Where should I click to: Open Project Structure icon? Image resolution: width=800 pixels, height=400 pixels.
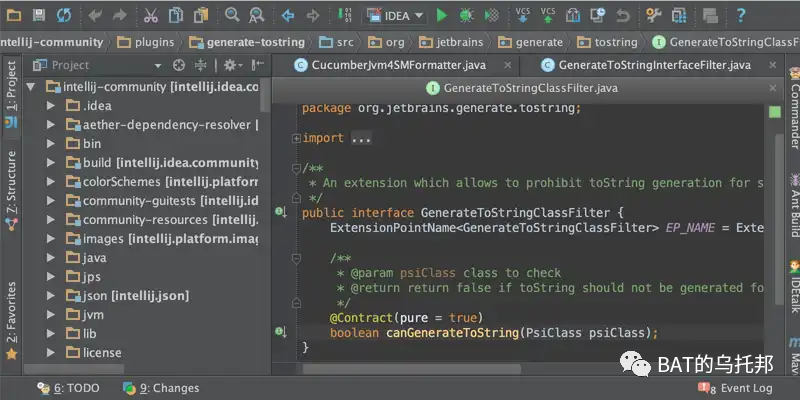pyautogui.click(x=679, y=15)
